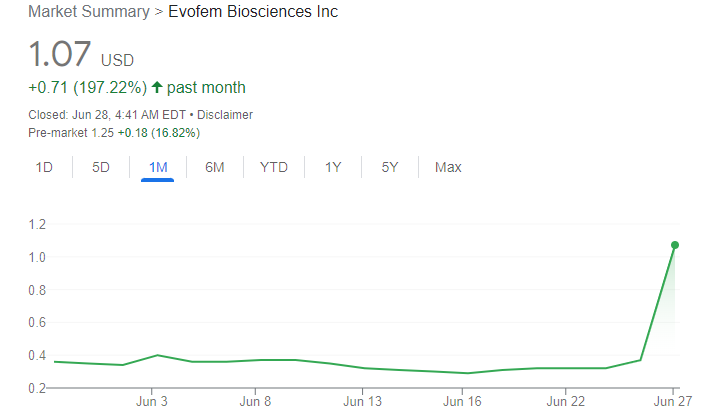Click the Jun 3 axis label
The image size is (728, 420).
coord(151,403)
